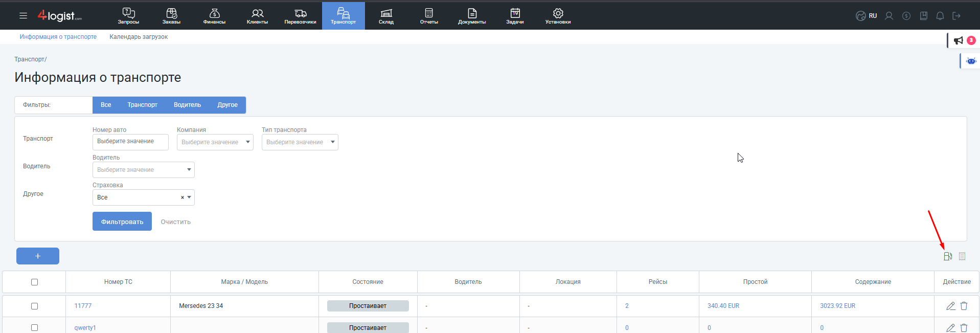The image size is (980, 333).
Task: Switch to Календарь загрузок tab
Action: [139, 37]
